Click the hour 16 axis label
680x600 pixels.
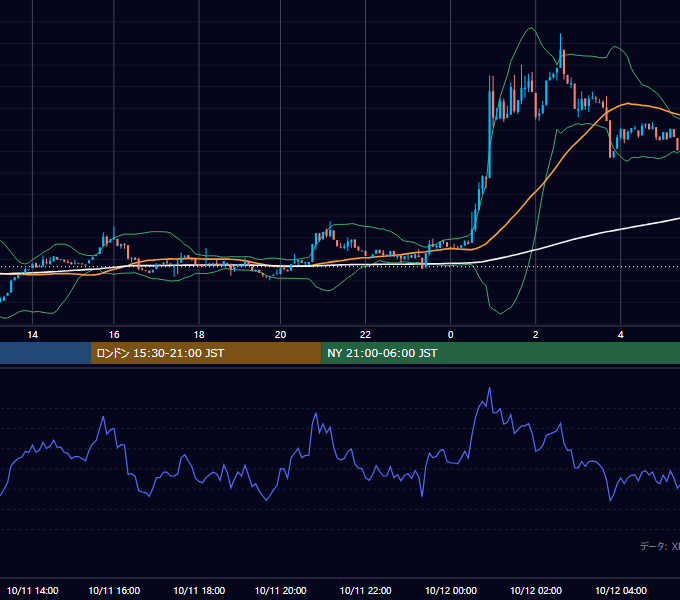coord(114,335)
